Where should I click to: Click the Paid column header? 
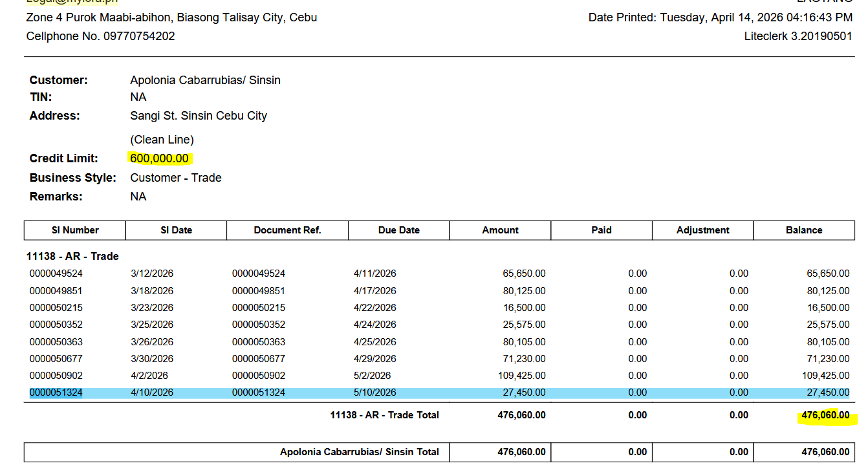(x=601, y=230)
